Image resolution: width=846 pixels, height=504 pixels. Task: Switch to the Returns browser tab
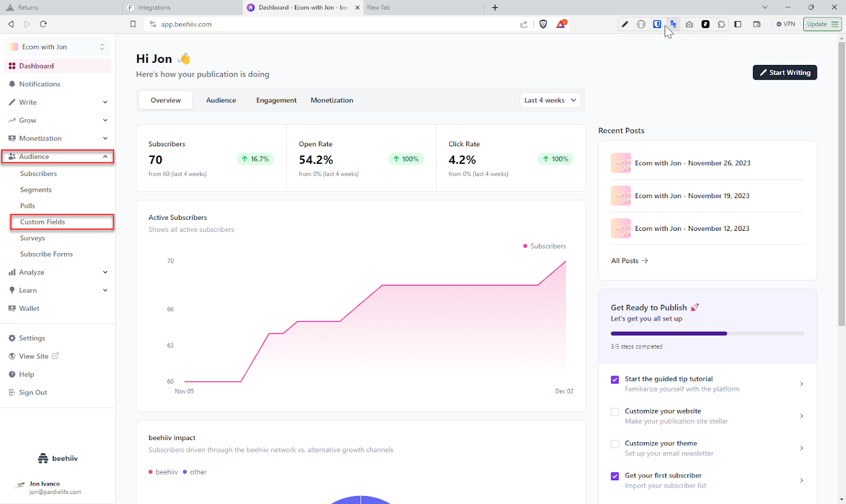click(61, 7)
